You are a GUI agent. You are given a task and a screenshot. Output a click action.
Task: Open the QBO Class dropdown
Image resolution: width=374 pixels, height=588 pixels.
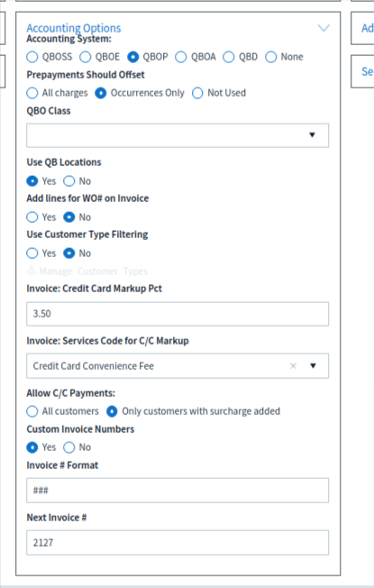click(178, 135)
